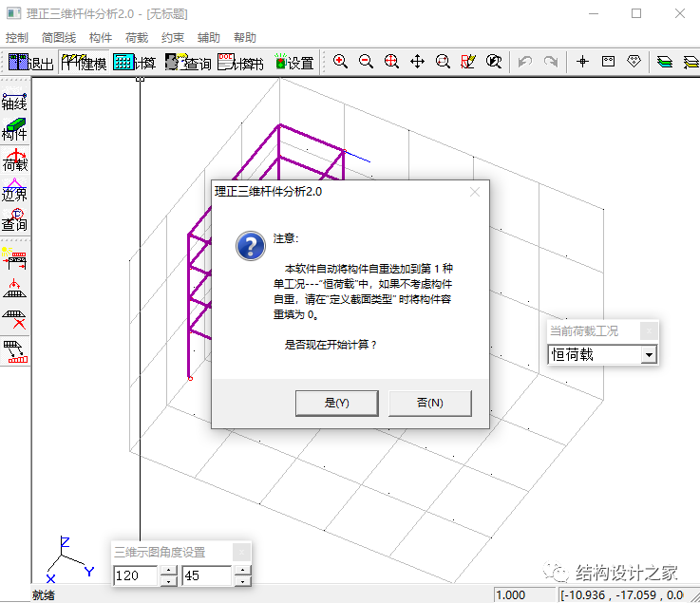The width and height of the screenshot is (700, 603).
Task: Select the 轴线 (axis) sidebar tool
Action: coord(14,101)
